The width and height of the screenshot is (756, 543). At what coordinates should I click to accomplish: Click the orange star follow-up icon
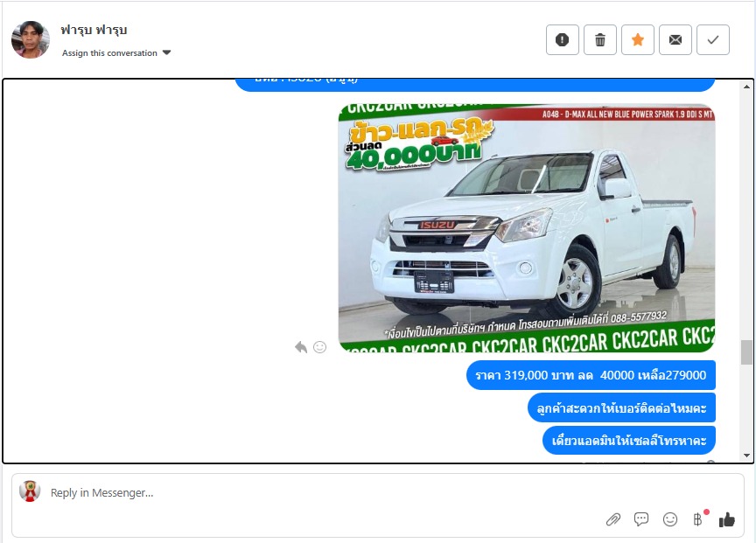638,39
